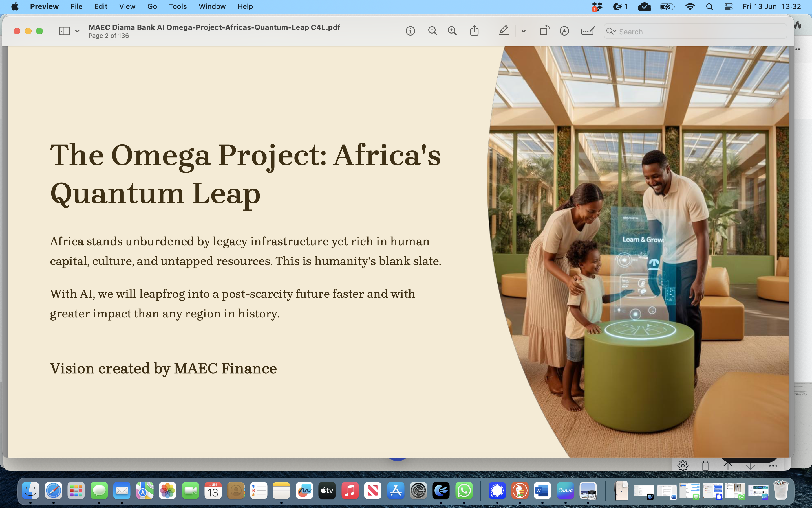Open Notes in the Dock
Screen dimensions: 812x508
(x=281, y=491)
